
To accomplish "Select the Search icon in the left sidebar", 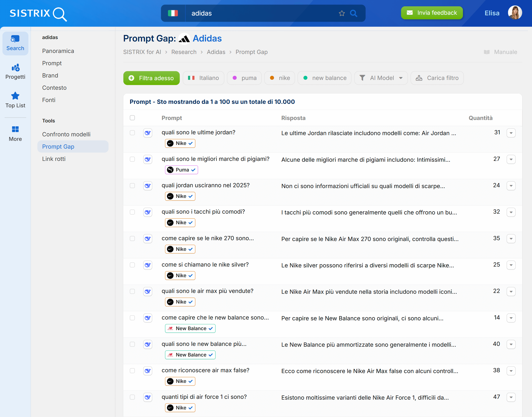I will (x=15, y=43).
